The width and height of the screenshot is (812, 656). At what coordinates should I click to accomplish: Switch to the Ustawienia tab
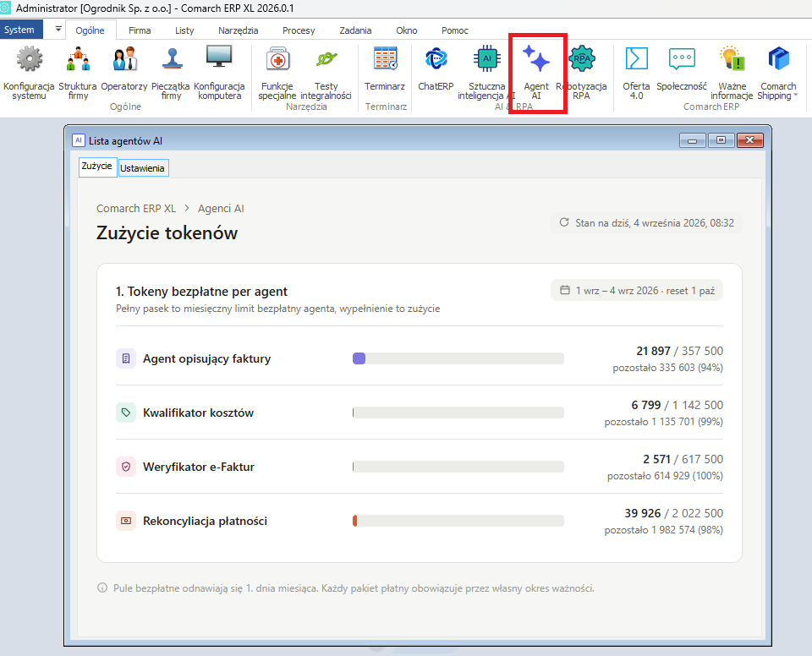pyautogui.click(x=142, y=168)
